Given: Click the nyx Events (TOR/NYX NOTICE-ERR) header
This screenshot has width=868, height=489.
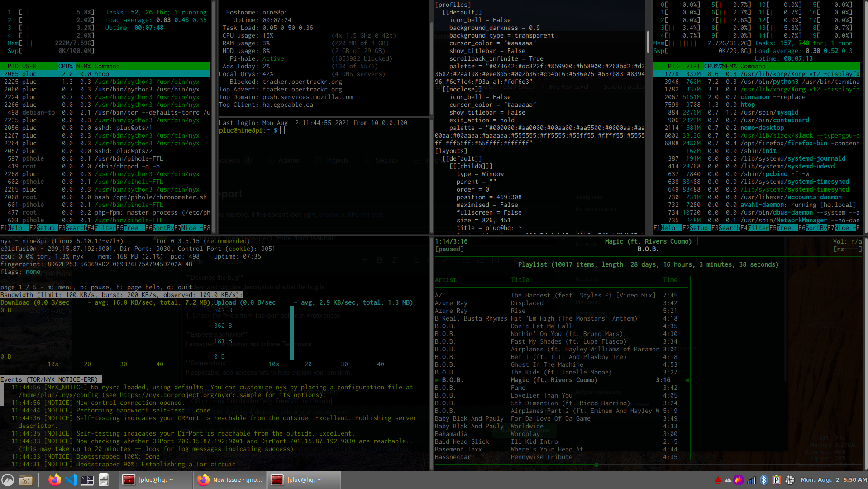Looking at the screenshot, I should 51,379.
